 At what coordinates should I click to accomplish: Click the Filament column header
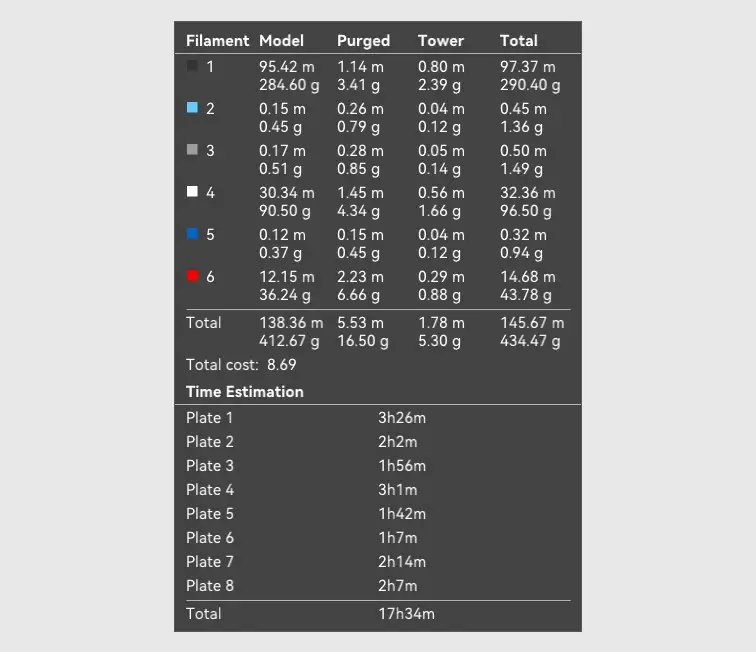tap(217, 41)
